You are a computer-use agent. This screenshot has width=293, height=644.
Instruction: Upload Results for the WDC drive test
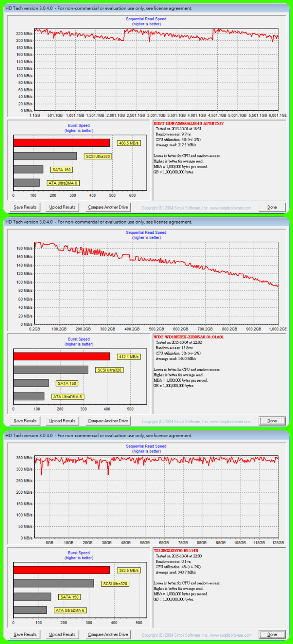click(62, 421)
